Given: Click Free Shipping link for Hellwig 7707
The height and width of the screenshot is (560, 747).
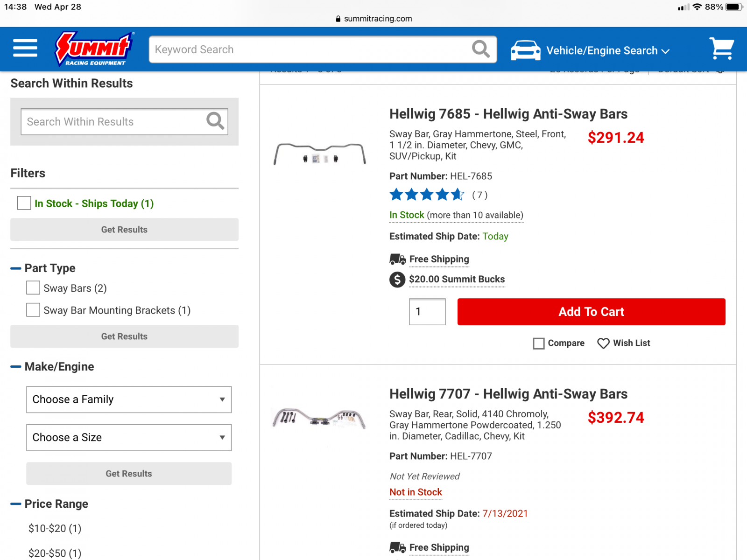Looking at the screenshot, I should 439,547.
